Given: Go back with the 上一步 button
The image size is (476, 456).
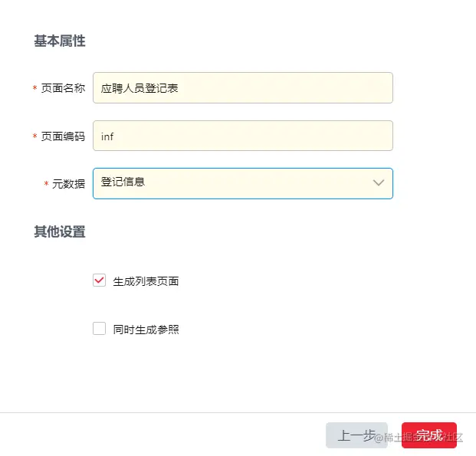Looking at the screenshot, I should [356, 435].
